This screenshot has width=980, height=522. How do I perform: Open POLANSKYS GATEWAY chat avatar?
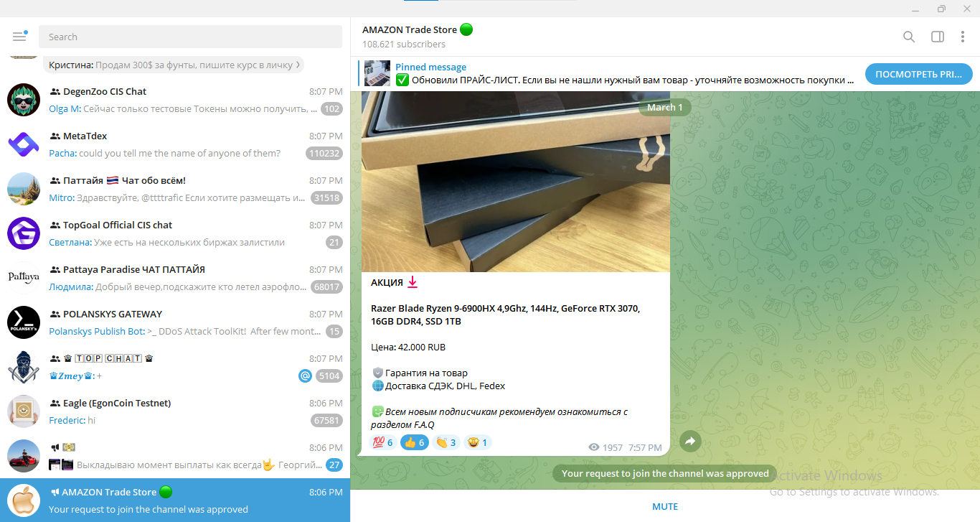click(24, 322)
